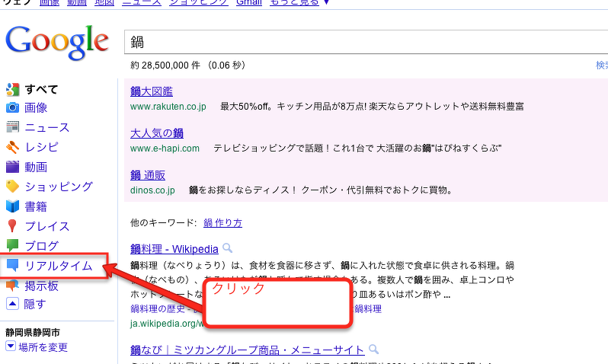Image resolution: width=608 pixels, height=364 pixels.
Task: Click the 書籍 book icon
Action: click(12, 206)
